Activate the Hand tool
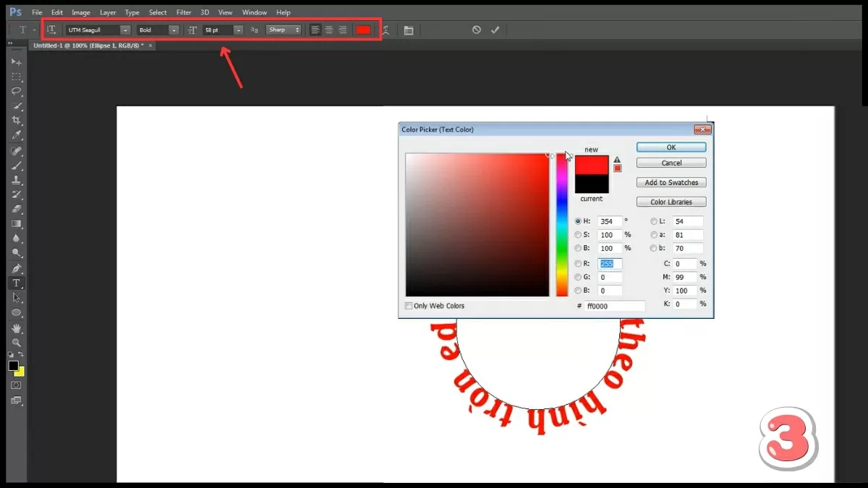868x488 pixels. (x=16, y=328)
